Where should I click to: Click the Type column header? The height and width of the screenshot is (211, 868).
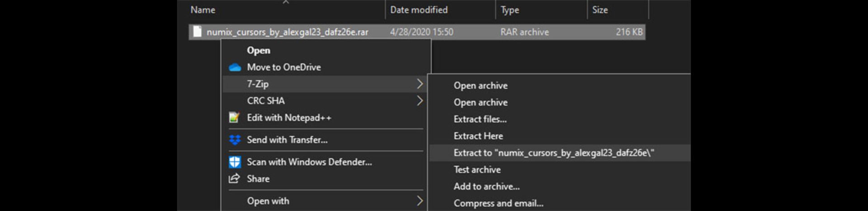pyautogui.click(x=509, y=10)
